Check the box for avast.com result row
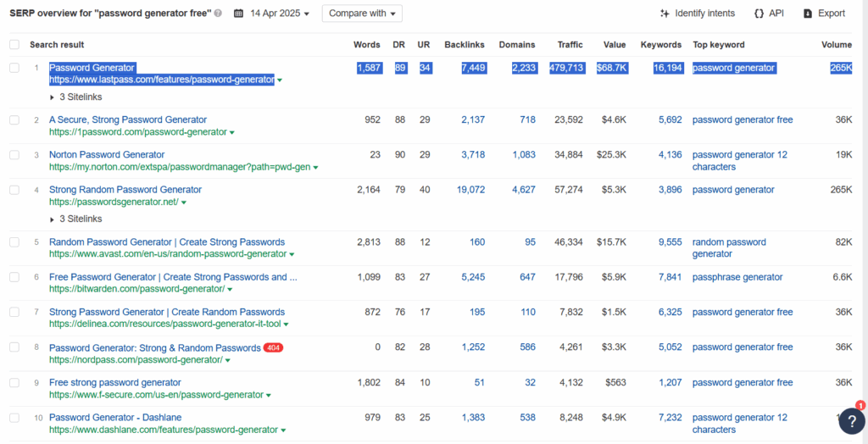The width and height of the screenshot is (868, 444). click(x=14, y=242)
